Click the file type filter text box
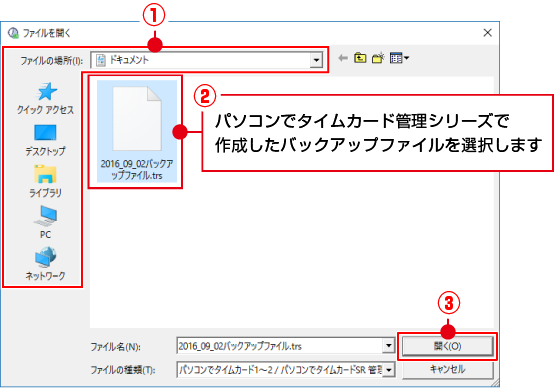The width and height of the screenshot is (555, 389). 280,370
